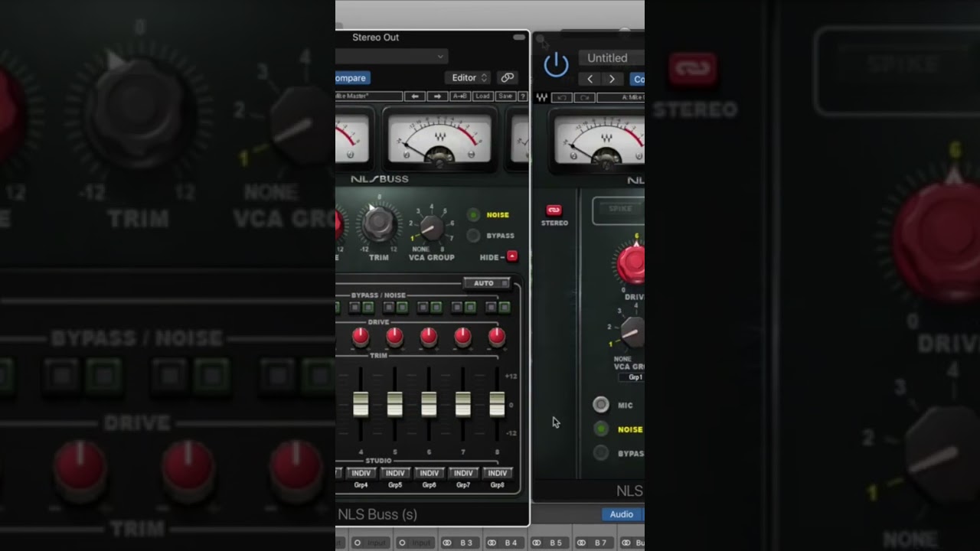
Task: Open the Editor view dropdown
Action: [468, 77]
